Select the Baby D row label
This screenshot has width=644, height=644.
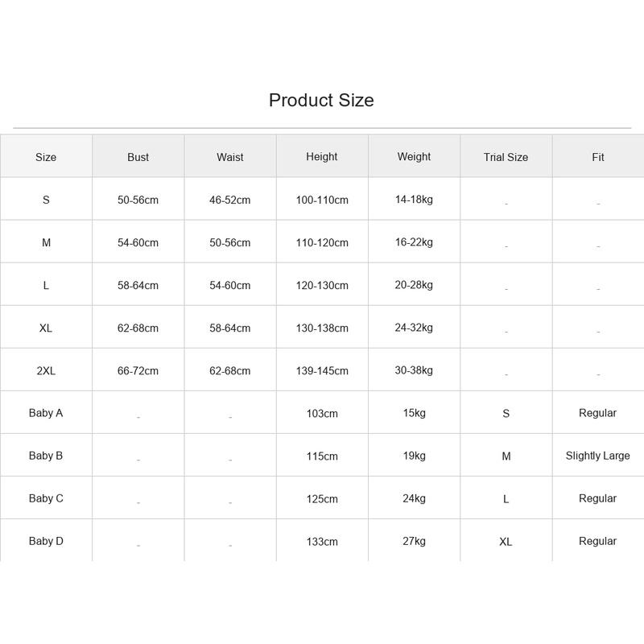tap(46, 541)
